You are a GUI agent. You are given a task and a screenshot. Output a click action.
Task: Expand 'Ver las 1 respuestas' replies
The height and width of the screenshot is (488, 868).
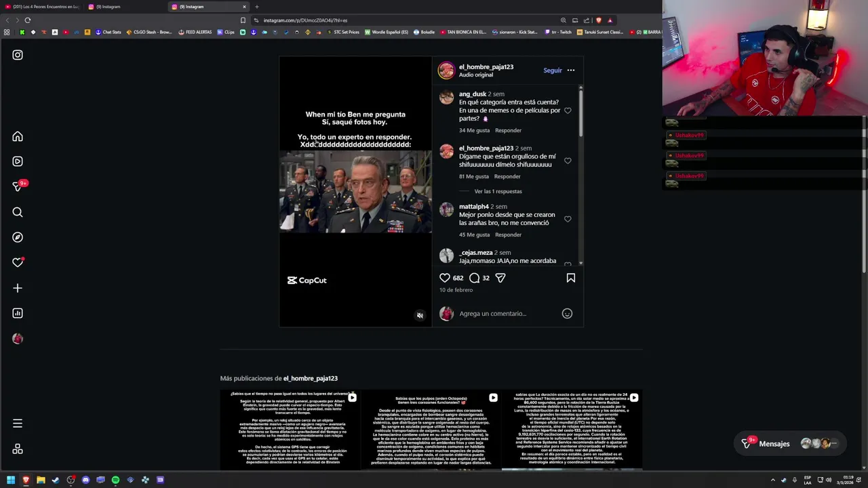pos(498,191)
